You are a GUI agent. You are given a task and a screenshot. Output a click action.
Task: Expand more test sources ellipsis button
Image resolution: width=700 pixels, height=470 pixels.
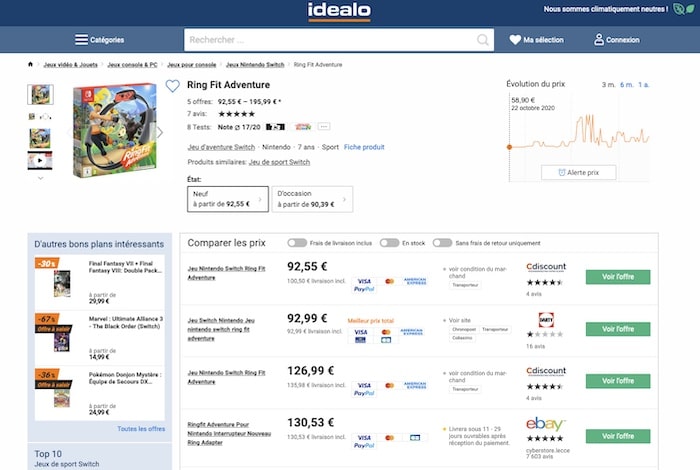(323, 127)
